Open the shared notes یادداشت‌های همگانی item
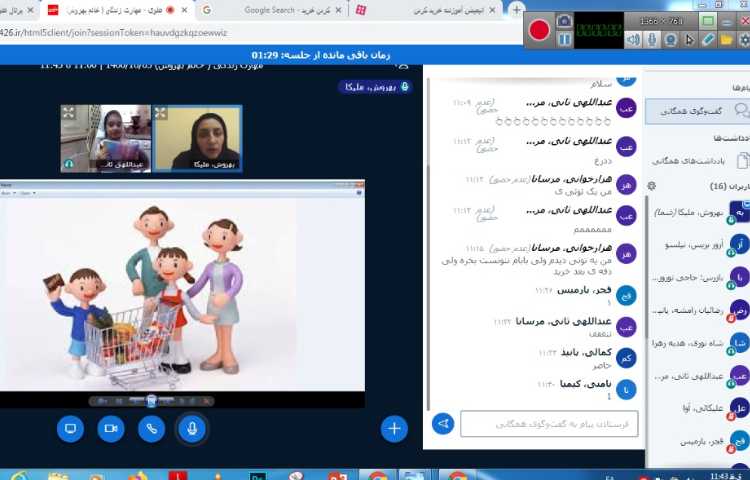Screen dimensions: 750x480 point(697,161)
